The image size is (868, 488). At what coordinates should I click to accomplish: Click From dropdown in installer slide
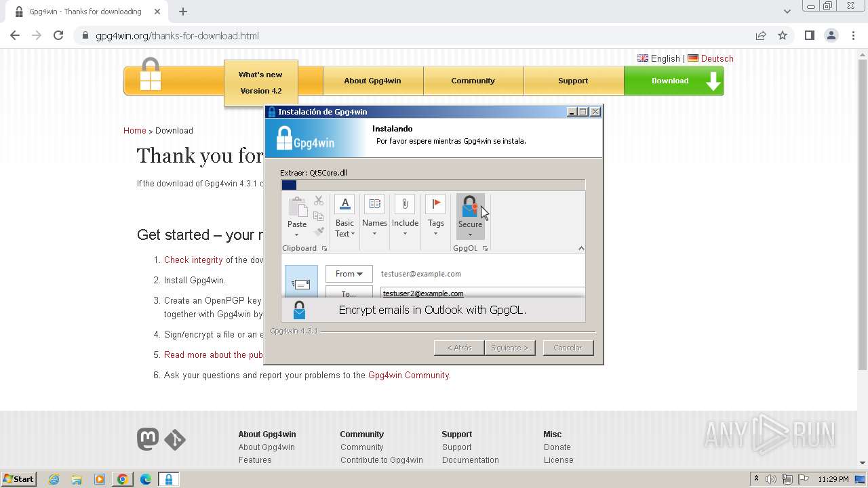[x=349, y=274]
